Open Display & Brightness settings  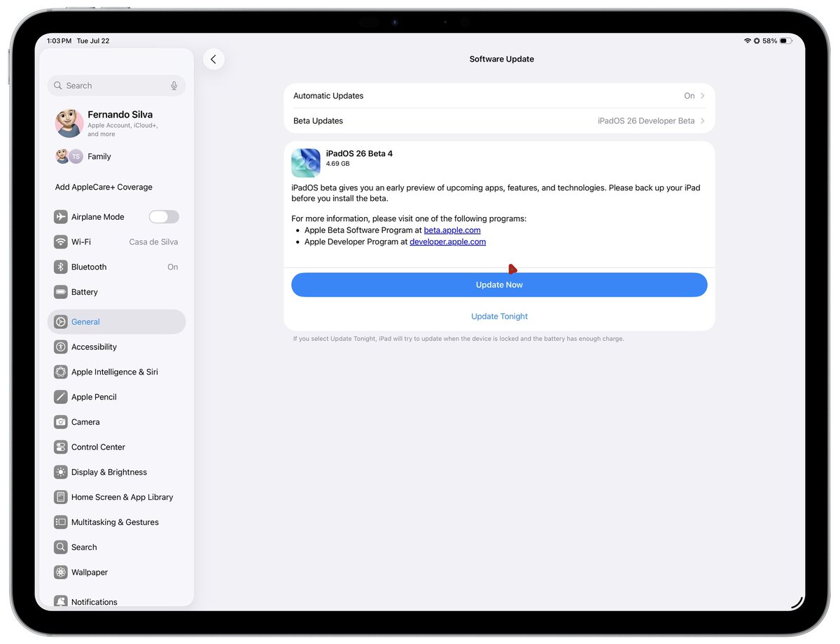pos(116,472)
